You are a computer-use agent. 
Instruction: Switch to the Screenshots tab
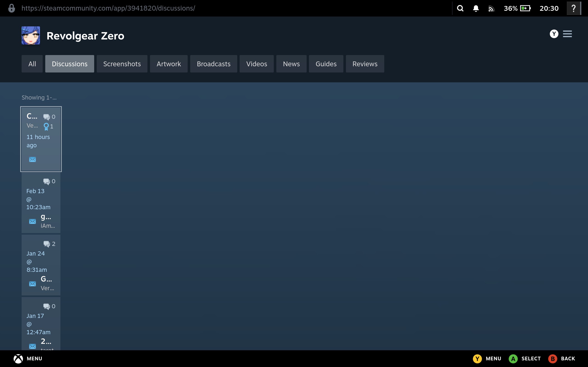(122, 64)
